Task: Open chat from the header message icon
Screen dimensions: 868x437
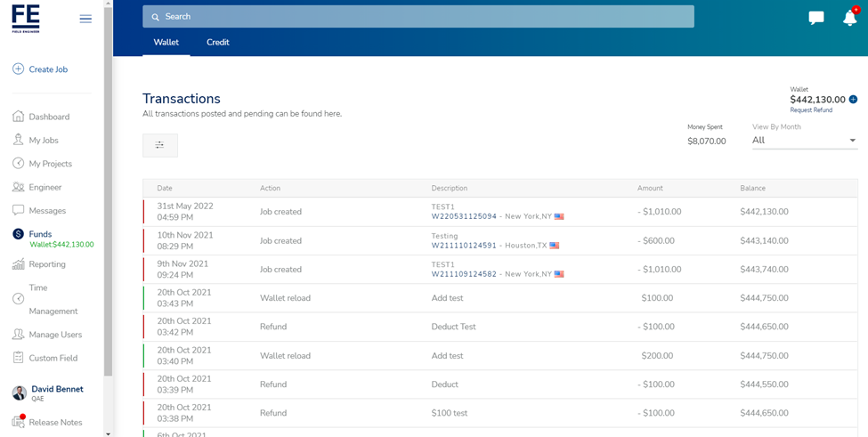Action: (x=816, y=18)
